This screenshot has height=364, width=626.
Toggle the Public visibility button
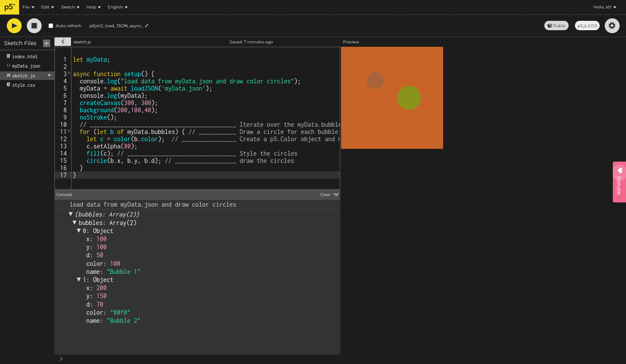pos(556,26)
